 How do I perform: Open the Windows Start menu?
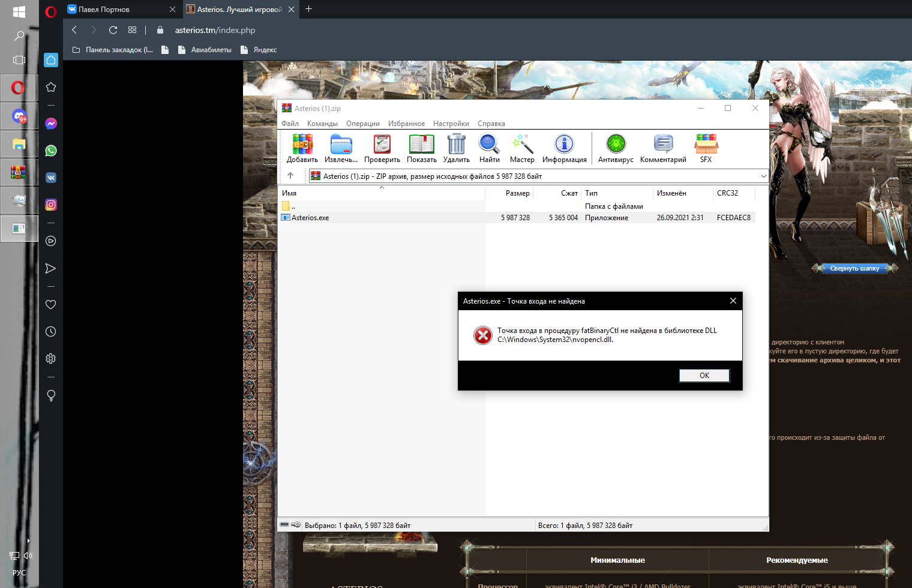click(19, 11)
